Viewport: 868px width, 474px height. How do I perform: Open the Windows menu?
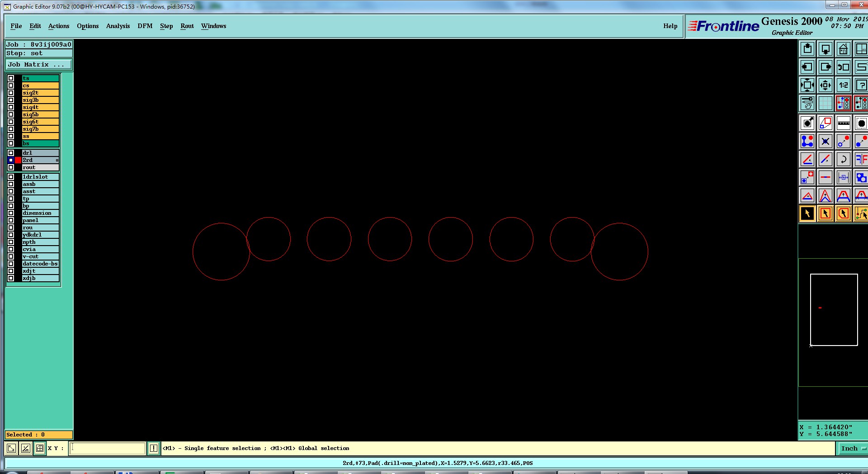click(x=214, y=26)
